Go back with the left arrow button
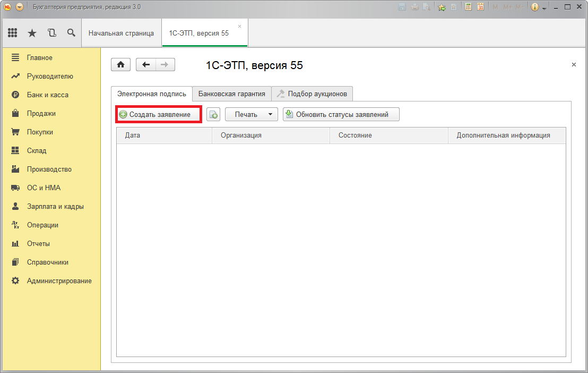The height and width of the screenshot is (373, 588). (146, 65)
